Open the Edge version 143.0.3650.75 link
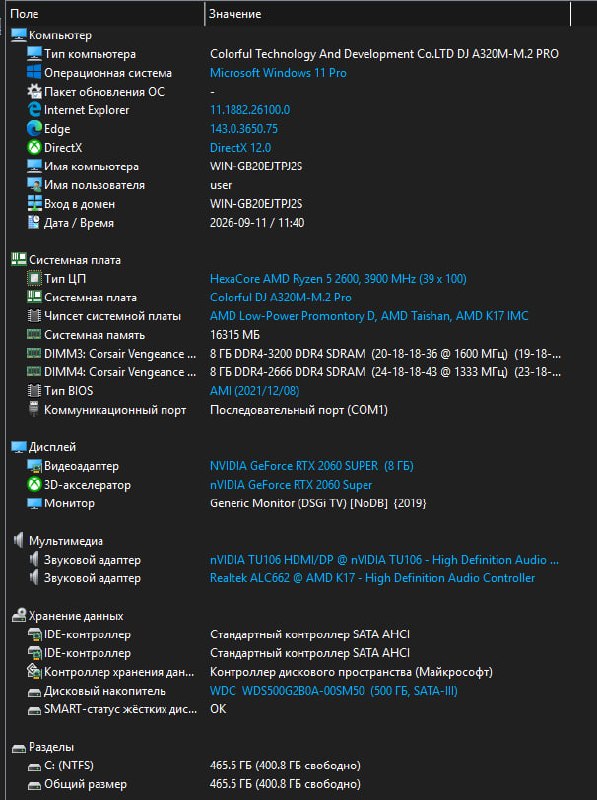 244,129
